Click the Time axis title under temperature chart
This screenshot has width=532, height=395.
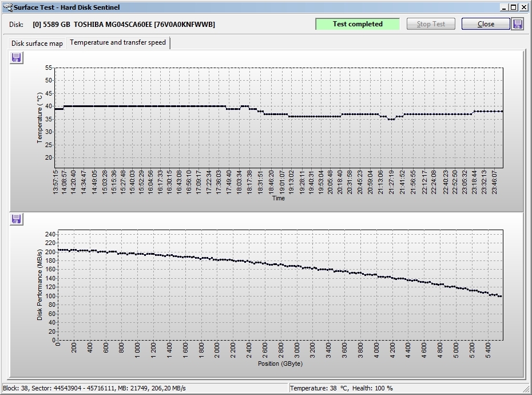(x=278, y=199)
